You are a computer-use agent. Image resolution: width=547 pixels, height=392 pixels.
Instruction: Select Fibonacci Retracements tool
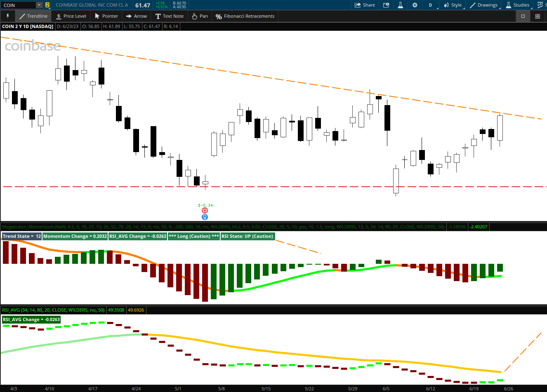pyautogui.click(x=245, y=16)
